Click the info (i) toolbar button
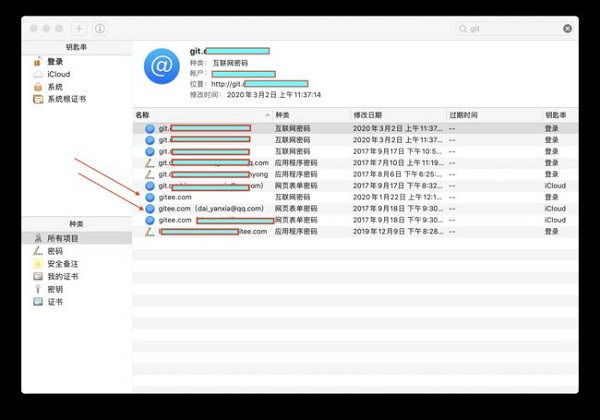 point(100,29)
